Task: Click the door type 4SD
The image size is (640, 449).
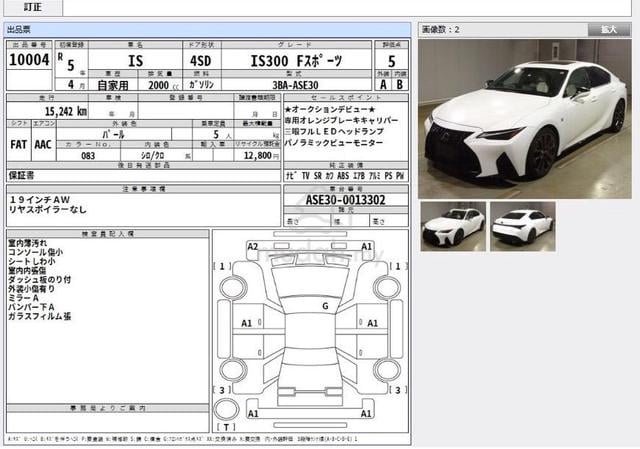Action: (201, 61)
